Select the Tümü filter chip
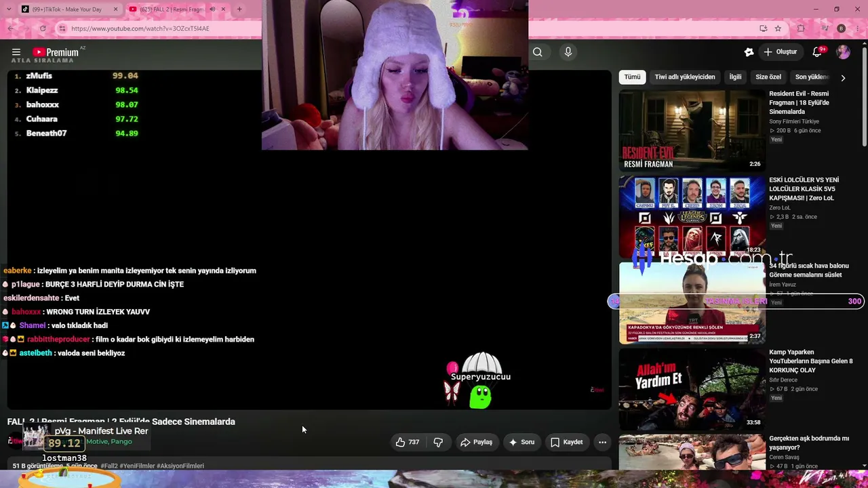 coord(632,77)
